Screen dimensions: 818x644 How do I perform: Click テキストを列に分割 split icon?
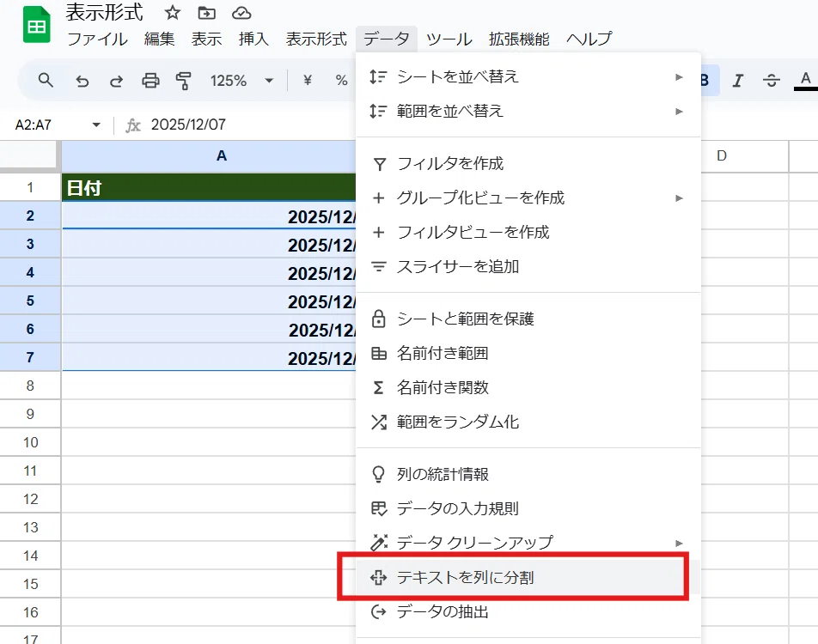tap(378, 578)
